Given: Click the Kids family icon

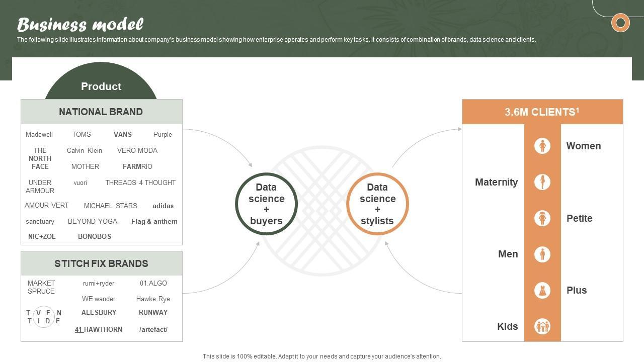Looking at the screenshot, I should pyautogui.click(x=542, y=327).
